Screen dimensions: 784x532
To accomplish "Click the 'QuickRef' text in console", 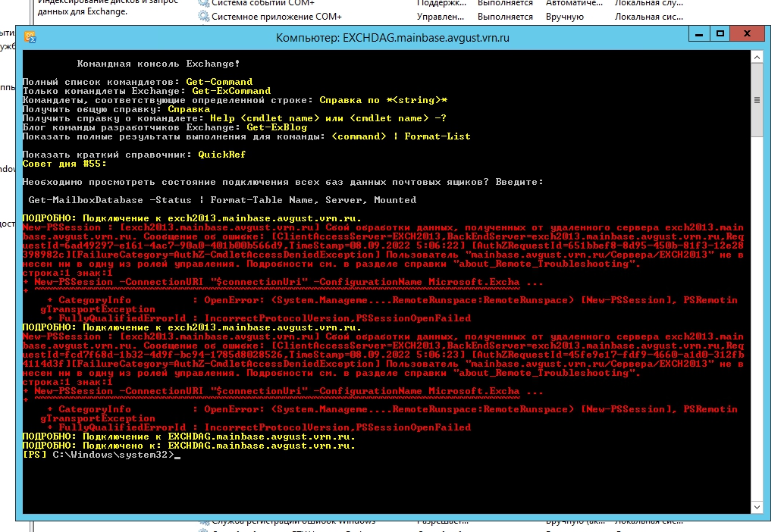I will 221,155.
